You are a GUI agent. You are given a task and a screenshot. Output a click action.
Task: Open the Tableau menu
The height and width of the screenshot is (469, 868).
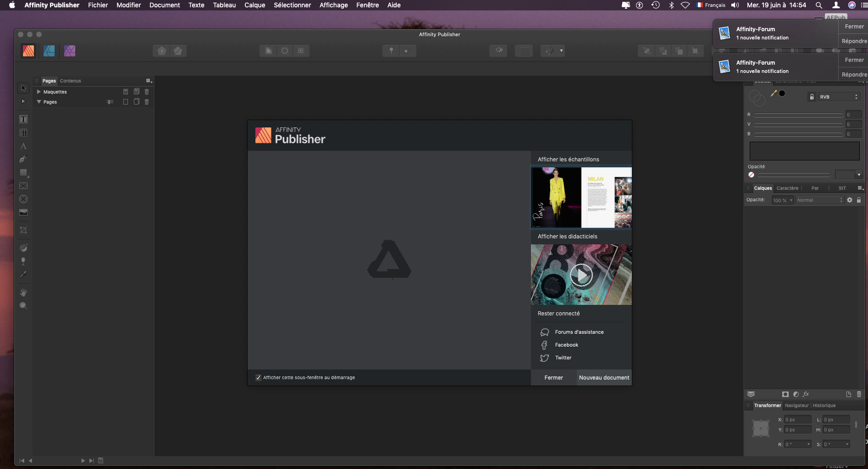pyautogui.click(x=224, y=5)
